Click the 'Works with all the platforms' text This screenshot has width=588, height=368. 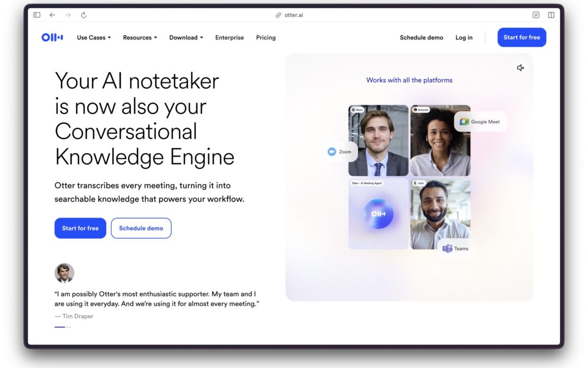[x=409, y=80]
